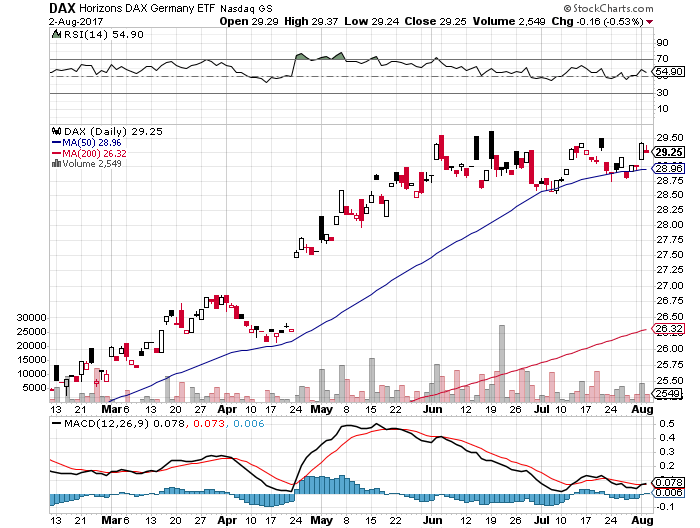Select the MA(50) blue line legend swatch
Image resolution: width=700 pixels, height=528 pixels.
click(55, 142)
